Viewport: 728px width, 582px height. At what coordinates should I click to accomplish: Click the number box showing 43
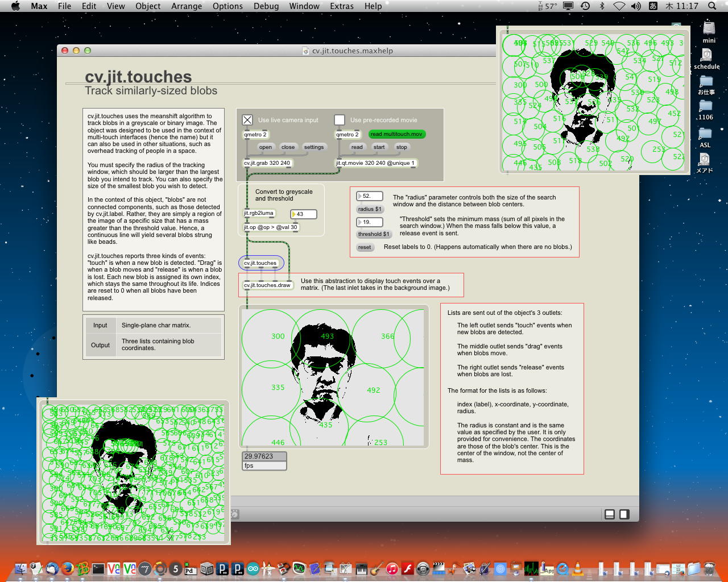[304, 214]
